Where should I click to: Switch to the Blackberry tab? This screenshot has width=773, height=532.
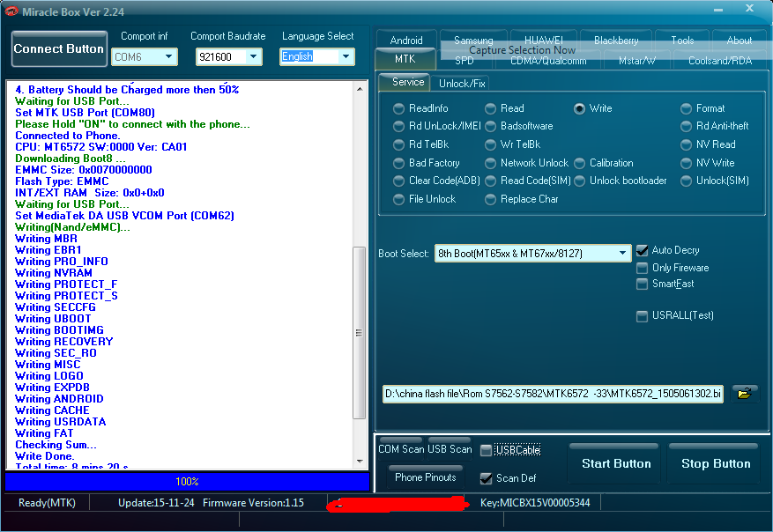pyautogui.click(x=616, y=40)
